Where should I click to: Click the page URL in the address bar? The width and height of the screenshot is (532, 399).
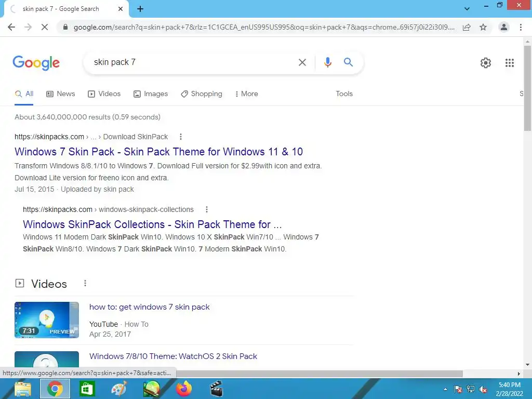click(x=264, y=27)
